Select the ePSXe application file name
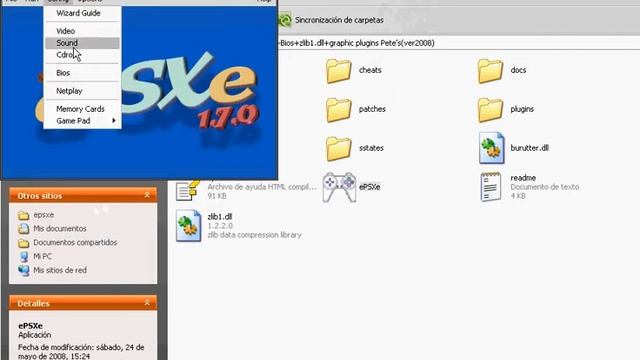The image size is (640, 360). coord(369,187)
